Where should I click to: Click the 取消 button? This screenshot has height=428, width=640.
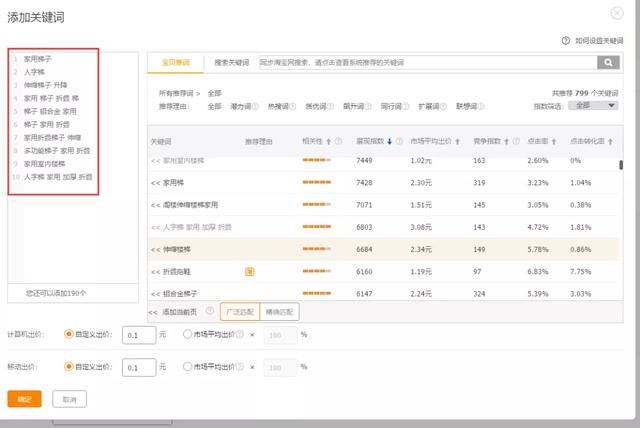pyautogui.click(x=68, y=399)
